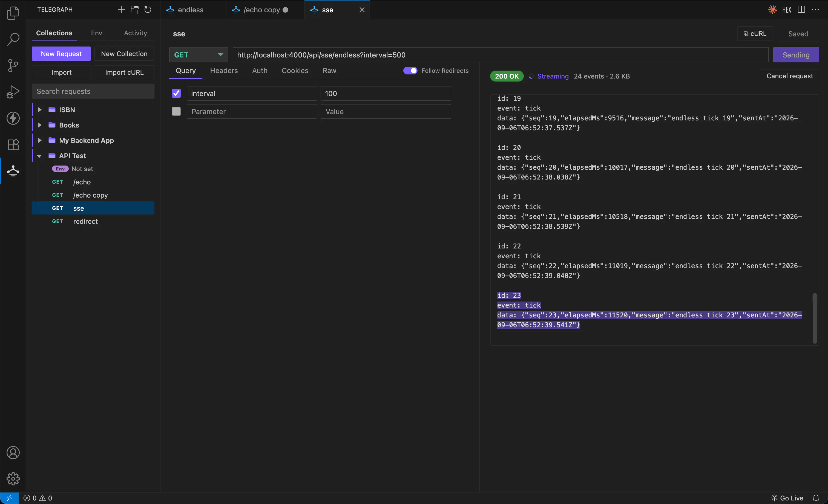The image size is (828, 504).
Task: Click the plus icon in Telegraph header
Action: pyautogui.click(x=121, y=9)
